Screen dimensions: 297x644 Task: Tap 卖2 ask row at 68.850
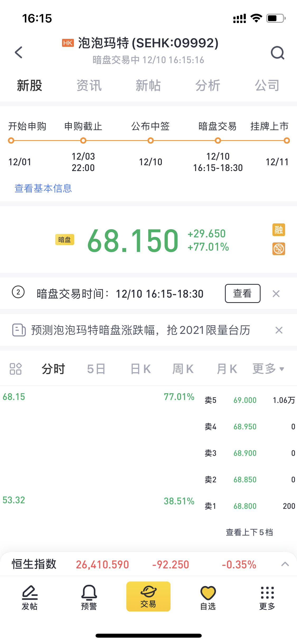pos(250,479)
